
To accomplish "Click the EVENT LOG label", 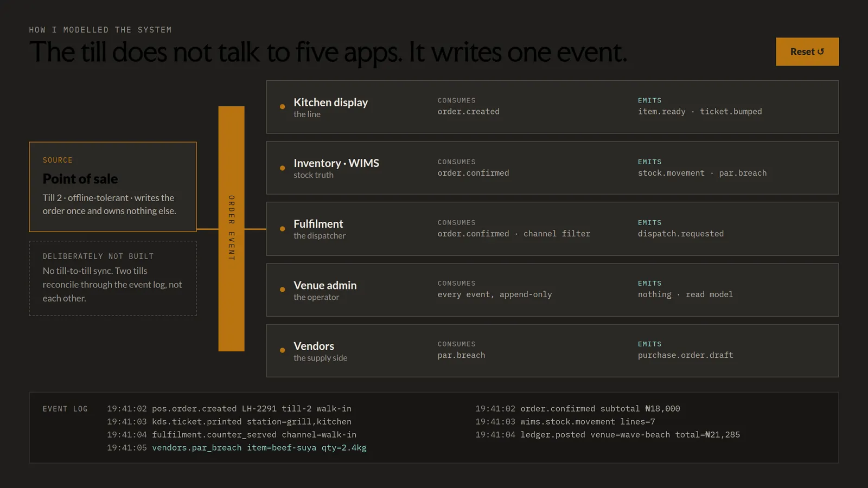I will 65,409.
